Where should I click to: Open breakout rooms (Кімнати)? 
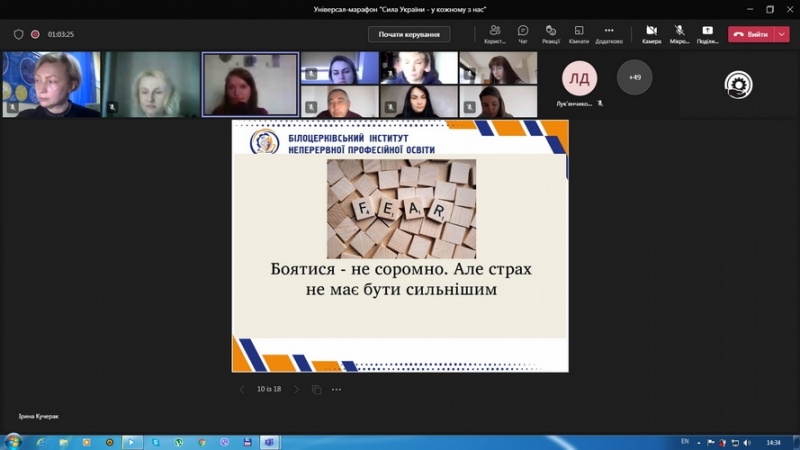[x=578, y=34]
